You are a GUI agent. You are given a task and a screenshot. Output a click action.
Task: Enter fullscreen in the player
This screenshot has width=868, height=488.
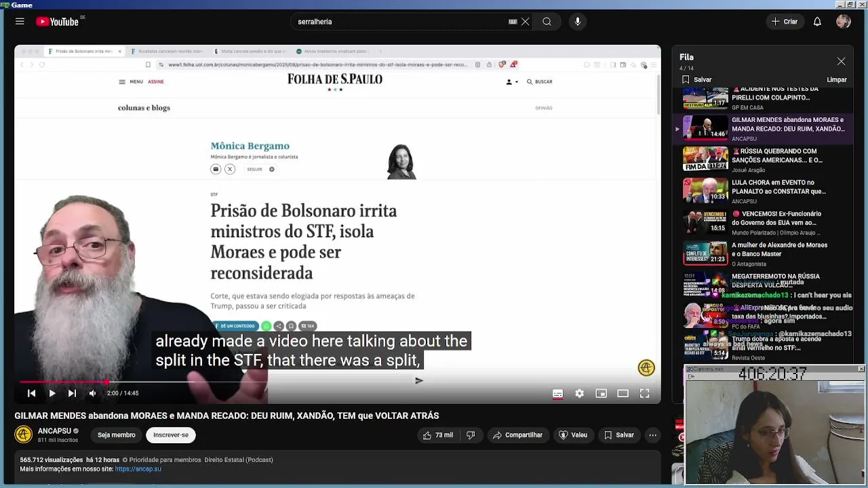(644, 393)
